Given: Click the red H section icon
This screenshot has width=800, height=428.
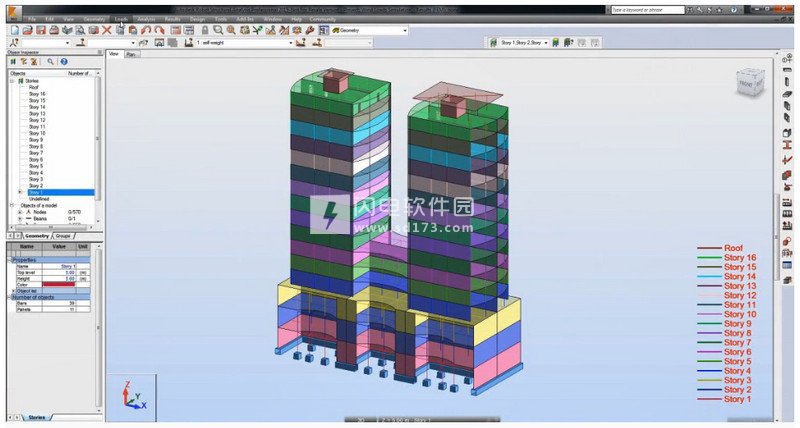Looking at the screenshot, I should tap(787, 145).
